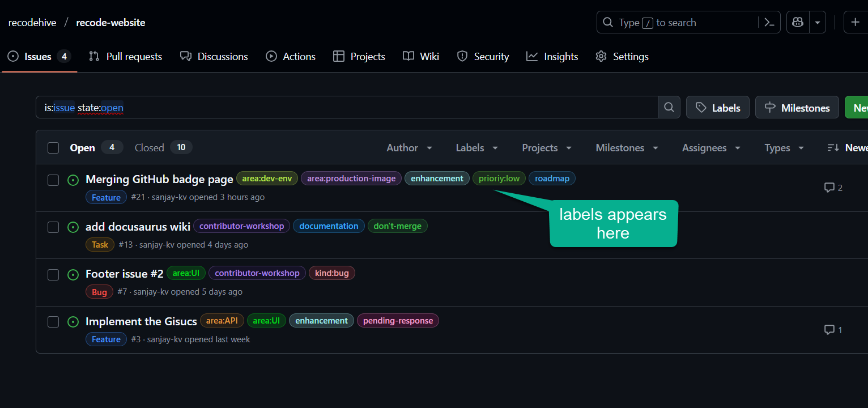This screenshot has height=408, width=868.
Task: Click the prioriy:low label
Action: click(499, 178)
